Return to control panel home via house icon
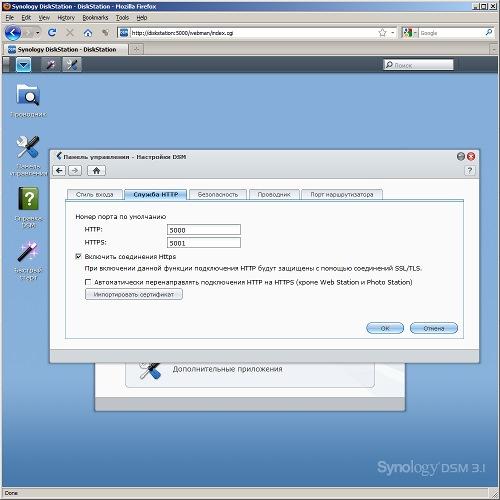The width and height of the screenshot is (500, 500). (x=96, y=171)
